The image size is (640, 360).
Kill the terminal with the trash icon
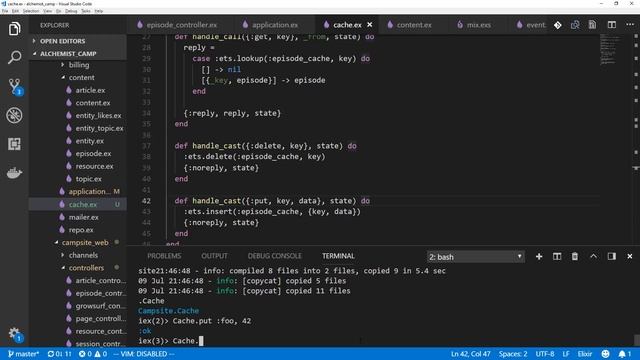tap(574, 256)
